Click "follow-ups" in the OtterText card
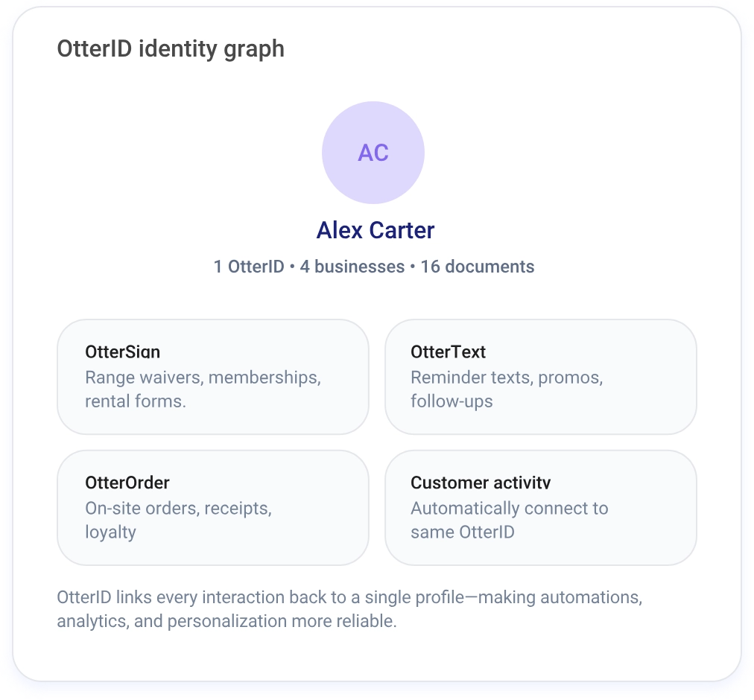Screen dimensions: 754x700 [x=452, y=401]
